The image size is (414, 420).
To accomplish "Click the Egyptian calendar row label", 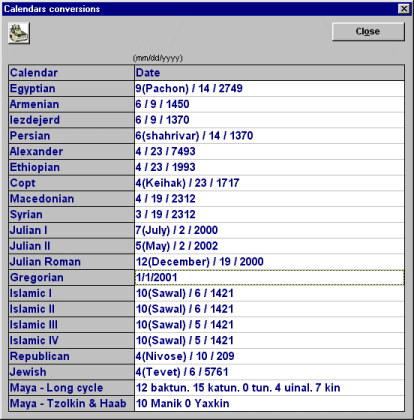I will (x=71, y=89).
